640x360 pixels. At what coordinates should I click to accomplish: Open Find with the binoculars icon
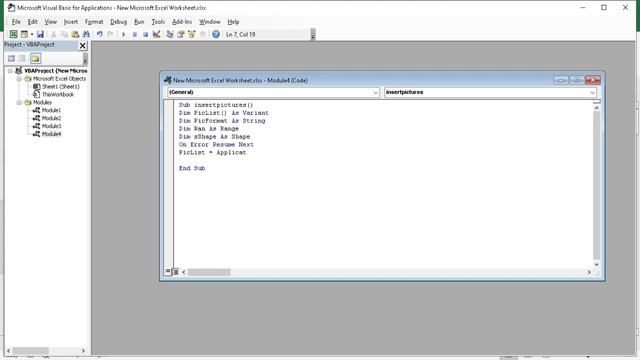coord(86,34)
